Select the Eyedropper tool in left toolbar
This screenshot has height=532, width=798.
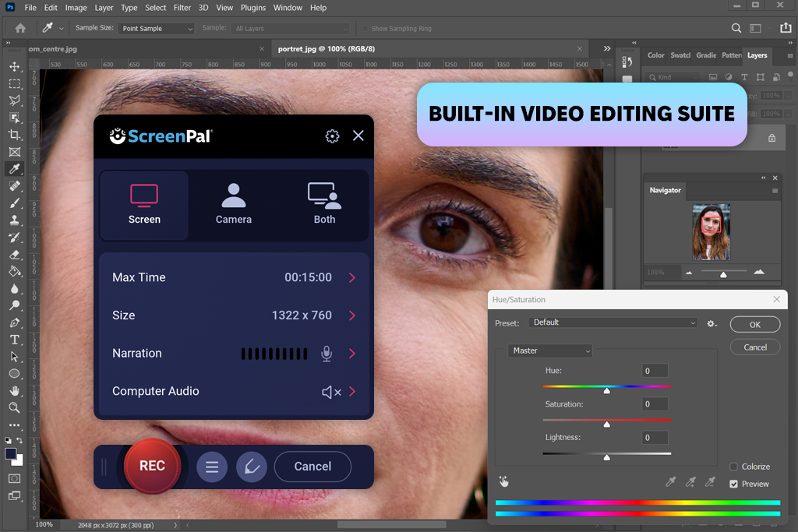coord(15,168)
